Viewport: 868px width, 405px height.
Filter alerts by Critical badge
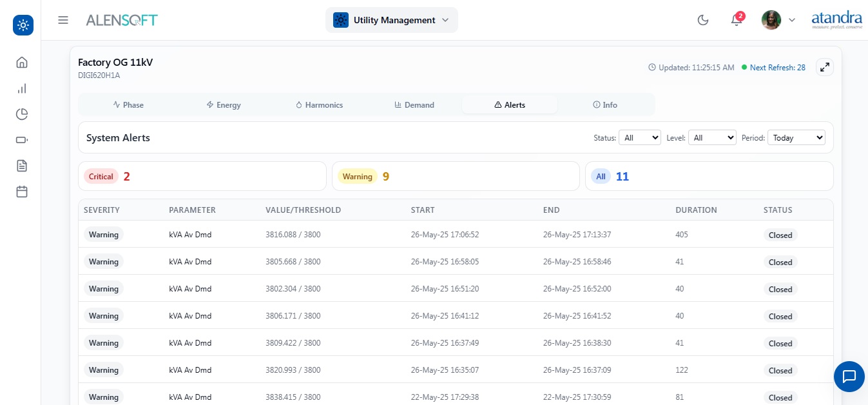coord(101,177)
